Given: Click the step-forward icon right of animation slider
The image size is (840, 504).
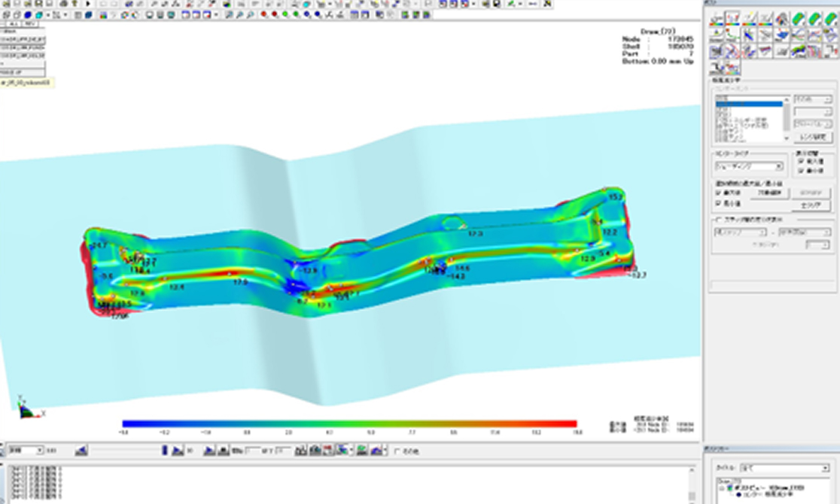Looking at the screenshot, I should [177, 451].
